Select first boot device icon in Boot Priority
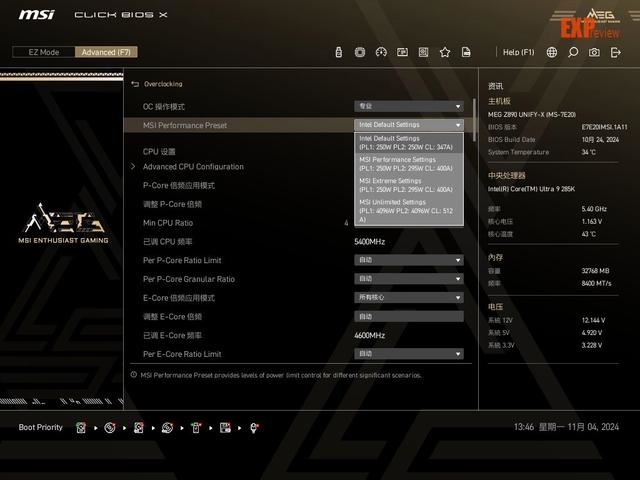Image resolution: width=640 pixels, height=480 pixels. (81, 427)
